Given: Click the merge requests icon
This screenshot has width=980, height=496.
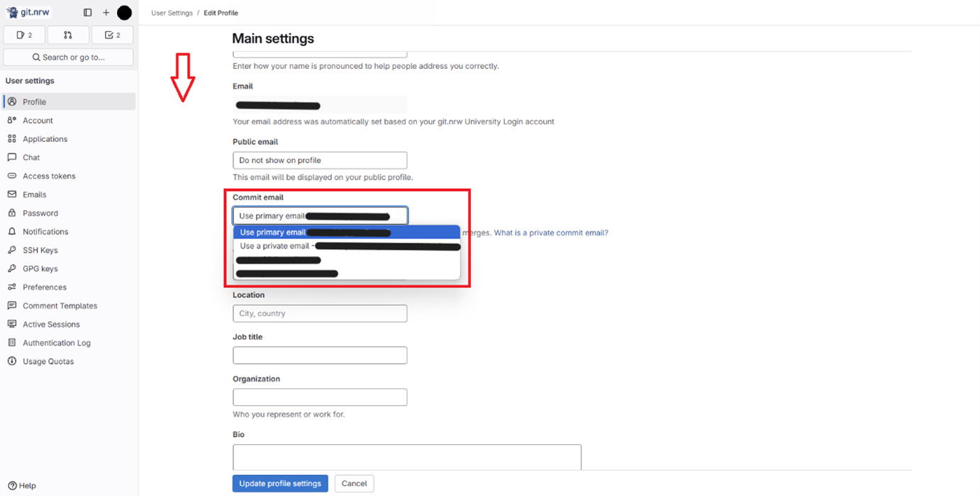Looking at the screenshot, I should (x=68, y=34).
